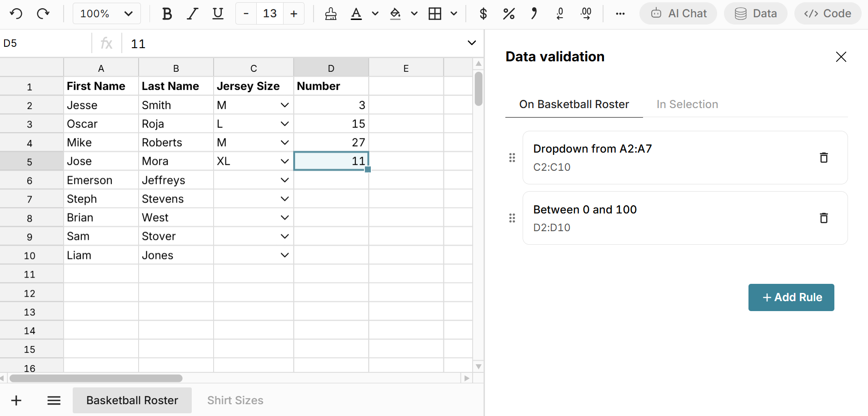Click the font size input field
This screenshot has width=868, height=416.
pos(269,14)
